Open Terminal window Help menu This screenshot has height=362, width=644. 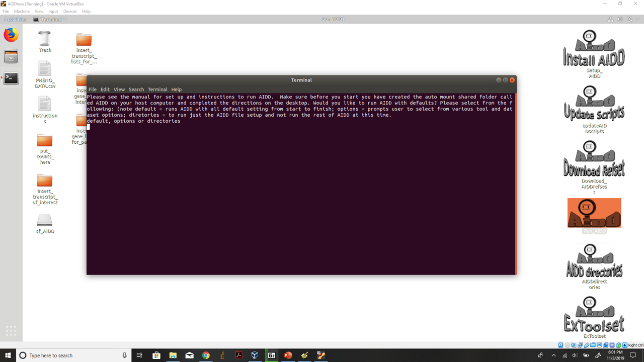[x=176, y=89]
